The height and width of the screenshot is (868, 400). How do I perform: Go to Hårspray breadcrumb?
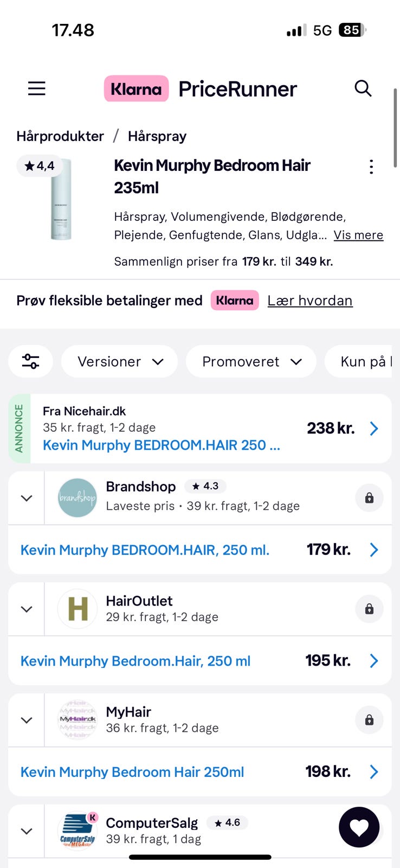tap(157, 136)
